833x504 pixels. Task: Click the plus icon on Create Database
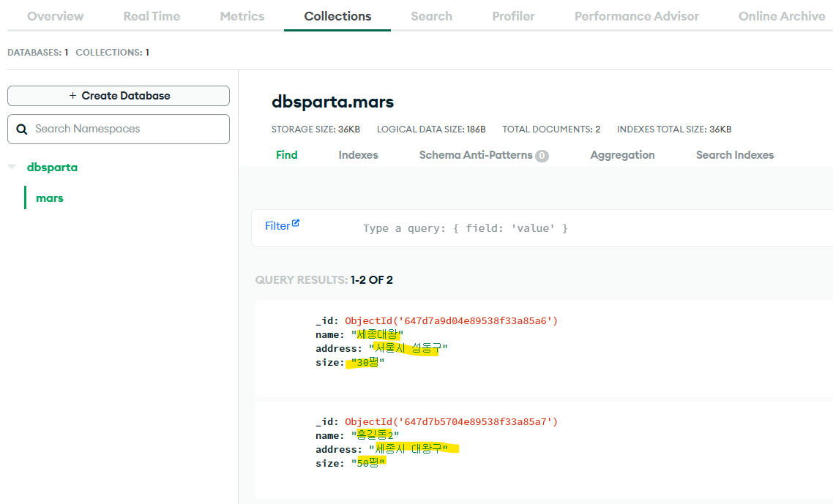click(x=72, y=96)
